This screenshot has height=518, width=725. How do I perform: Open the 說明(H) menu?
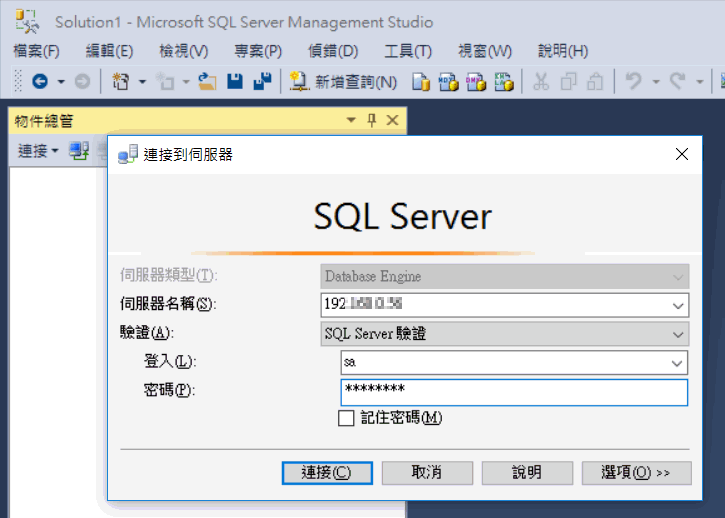point(563,50)
